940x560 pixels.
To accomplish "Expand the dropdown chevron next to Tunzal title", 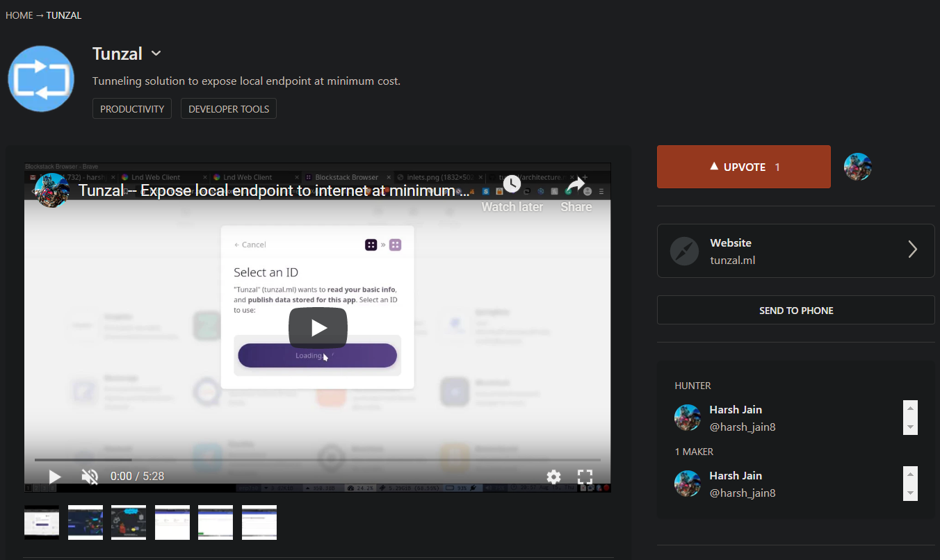I will tap(156, 53).
